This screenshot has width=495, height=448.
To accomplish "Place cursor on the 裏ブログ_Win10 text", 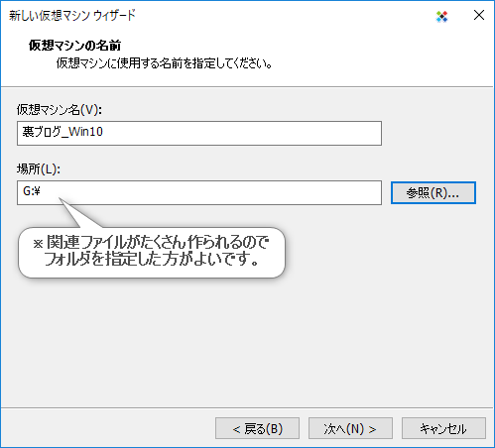I will [x=62, y=132].
